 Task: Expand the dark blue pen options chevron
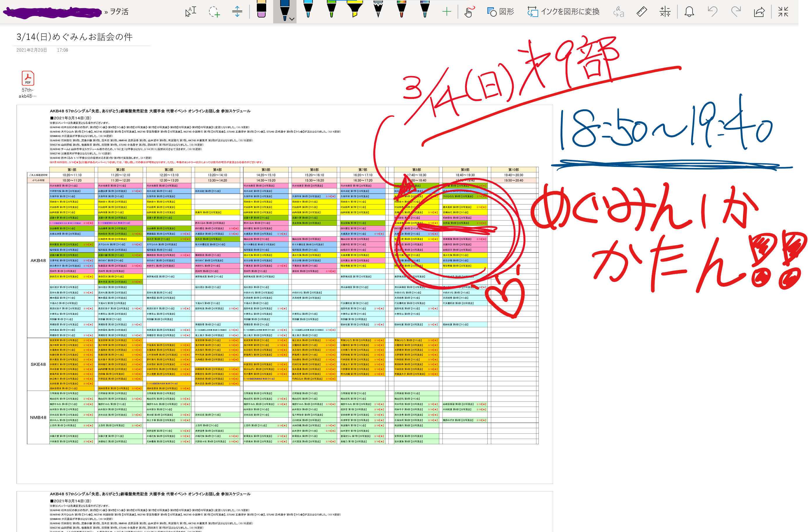(292, 19)
